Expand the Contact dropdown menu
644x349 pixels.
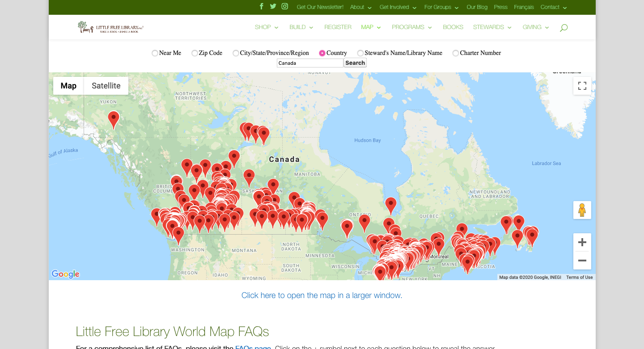554,7
